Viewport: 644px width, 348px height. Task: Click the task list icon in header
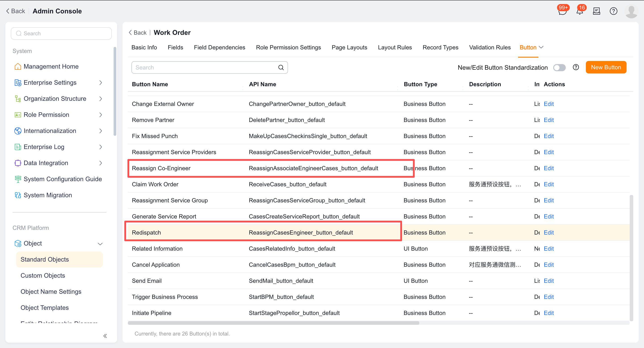click(597, 11)
